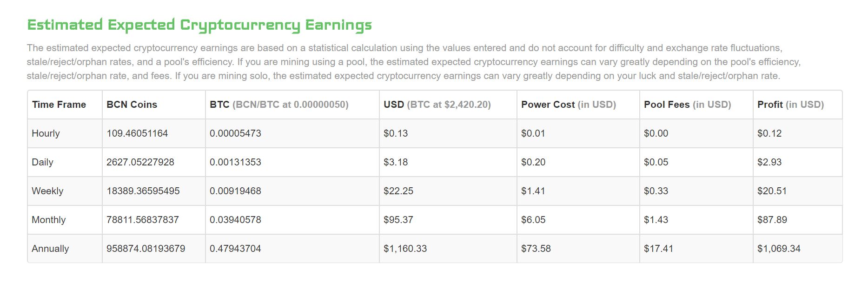This screenshot has height=283, width=868.
Task: Click the annual BCN coins value 958874.08193679
Action: (146, 249)
